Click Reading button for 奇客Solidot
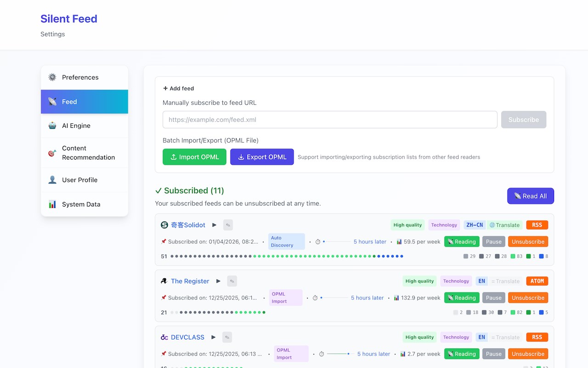Viewport: 588px width, 368px height. pyautogui.click(x=462, y=241)
